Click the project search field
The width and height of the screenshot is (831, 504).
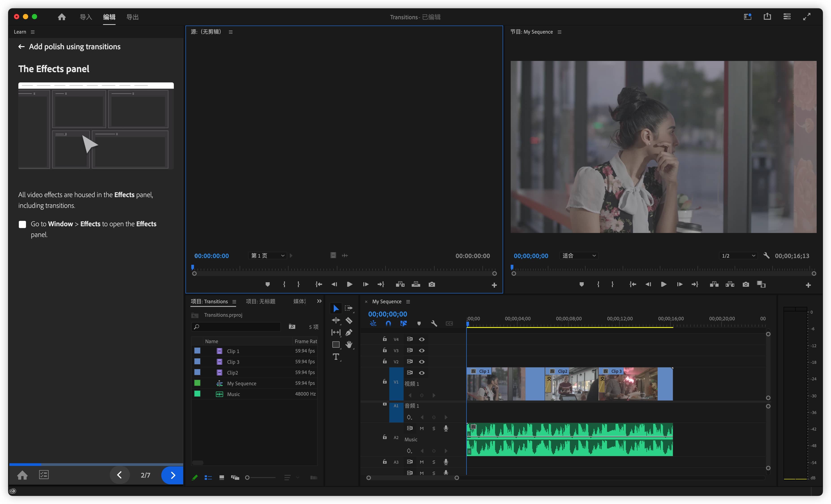point(236,327)
